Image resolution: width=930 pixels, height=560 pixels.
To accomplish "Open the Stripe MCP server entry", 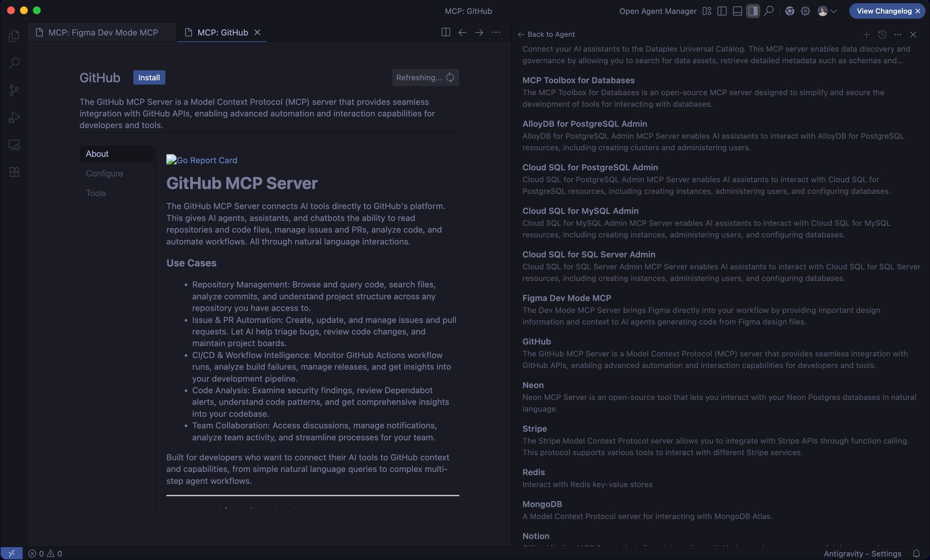I will tap(534, 428).
